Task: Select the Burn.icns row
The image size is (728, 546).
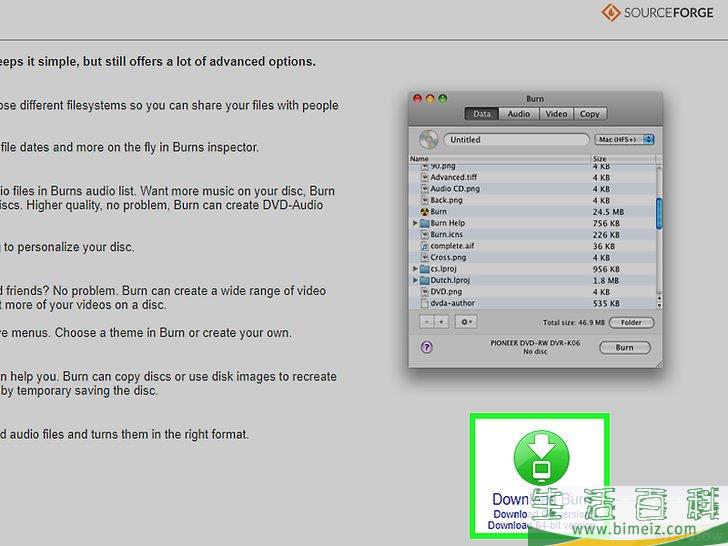Action: [x=532, y=234]
